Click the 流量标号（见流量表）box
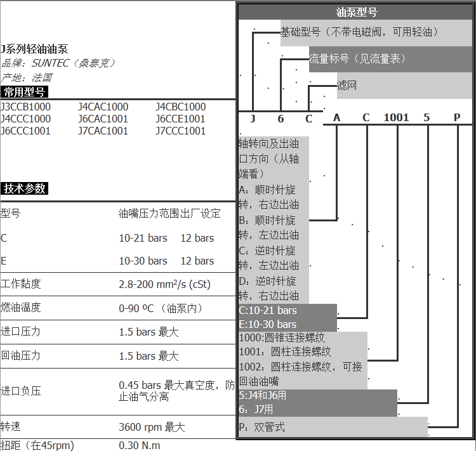Image resolution: width=476 pixels, height=451 pixels. click(x=390, y=59)
